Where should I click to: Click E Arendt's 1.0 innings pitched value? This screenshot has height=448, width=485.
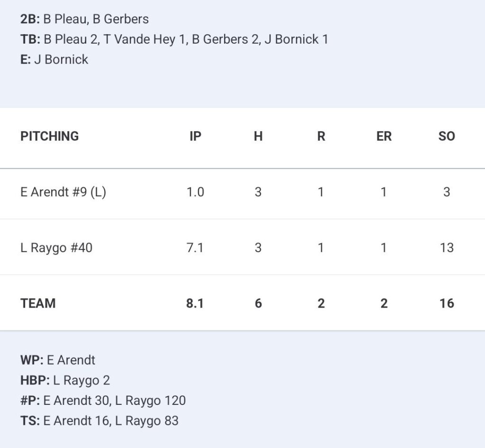195,192
